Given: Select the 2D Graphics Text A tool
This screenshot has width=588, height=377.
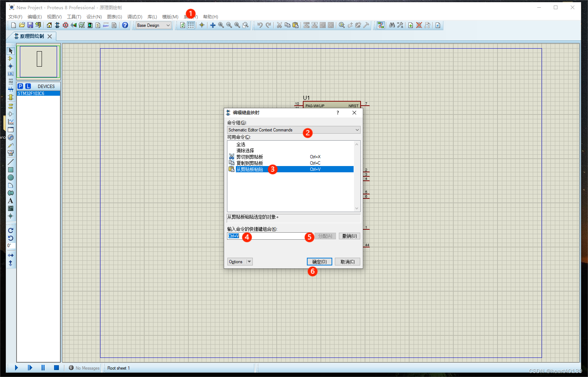Looking at the screenshot, I should point(11,201).
